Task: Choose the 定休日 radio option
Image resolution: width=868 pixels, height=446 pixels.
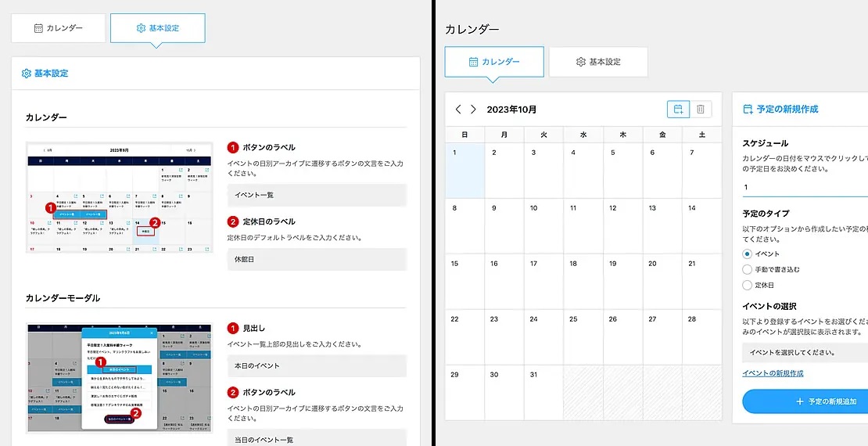Action: pyautogui.click(x=748, y=286)
